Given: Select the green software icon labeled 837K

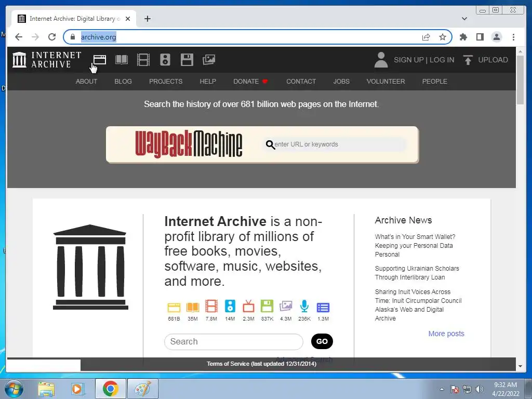Looking at the screenshot, I should pyautogui.click(x=267, y=306).
